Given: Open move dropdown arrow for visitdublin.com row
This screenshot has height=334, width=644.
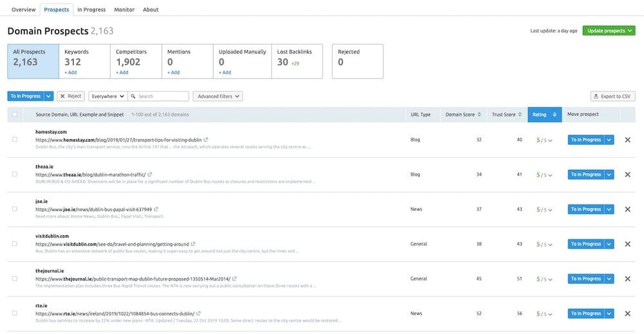Looking at the screenshot, I should pyautogui.click(x=609, y=244).
